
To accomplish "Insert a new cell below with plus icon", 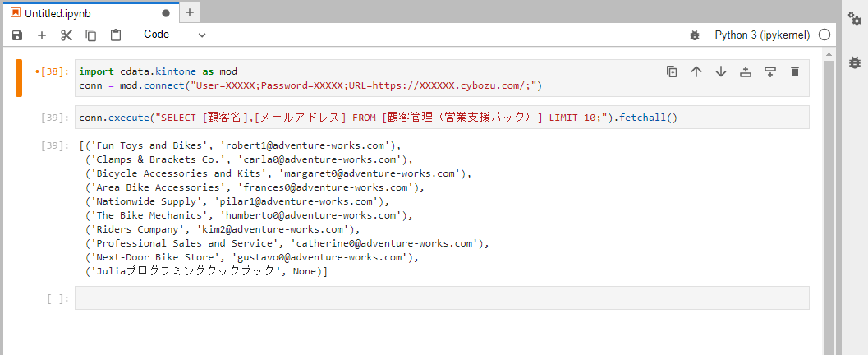I will (42, 35).
